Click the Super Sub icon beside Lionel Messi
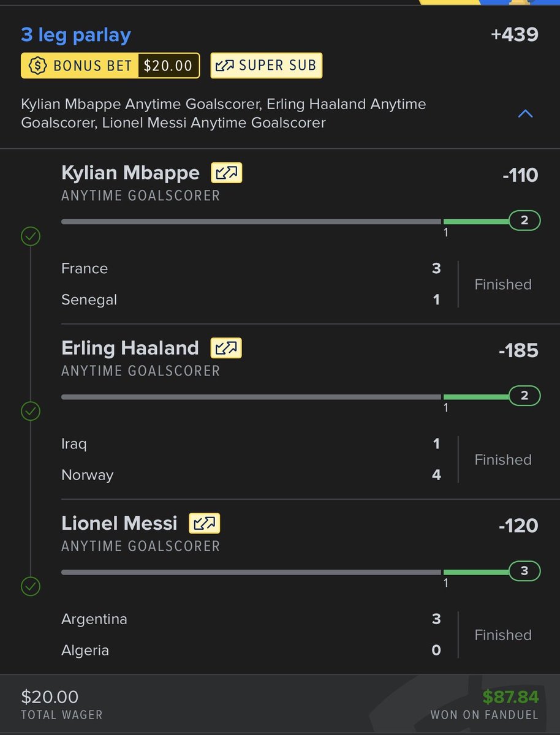The image size is (560, 735). tap(204, 523)
